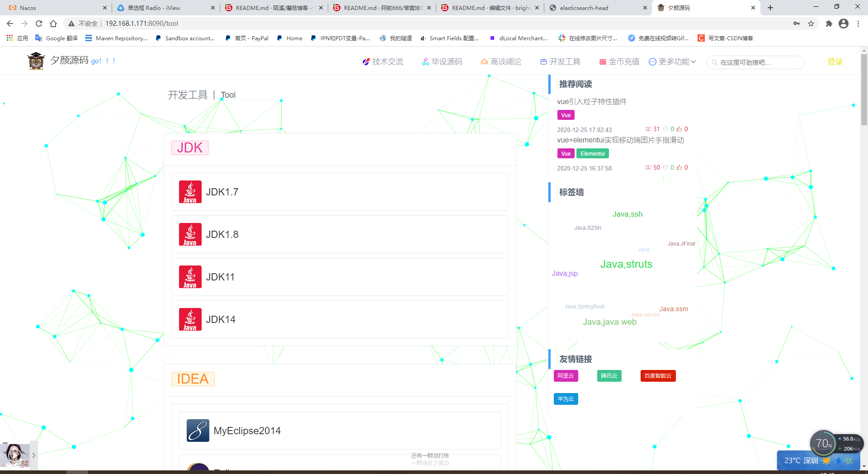
Task: Open the 开发工具 nav item
Action: pyautogui.click(x=560, y=62)
